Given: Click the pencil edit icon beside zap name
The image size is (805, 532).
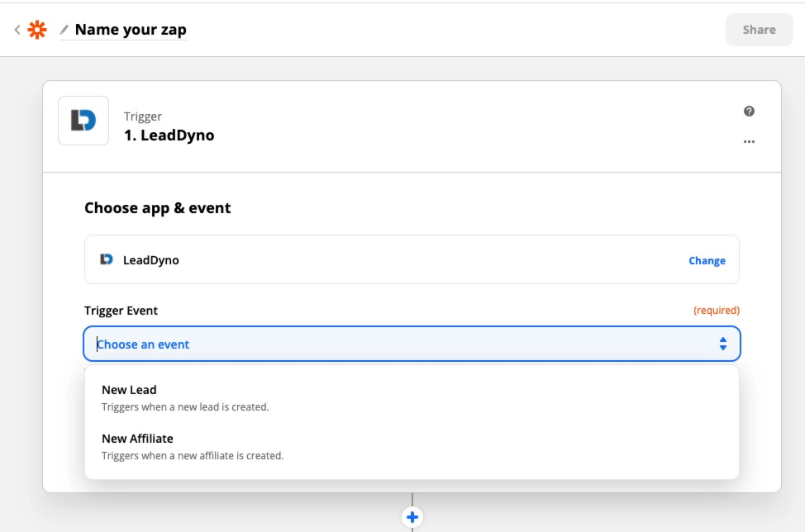Looking at the screenshot, I should pos(64,30).
